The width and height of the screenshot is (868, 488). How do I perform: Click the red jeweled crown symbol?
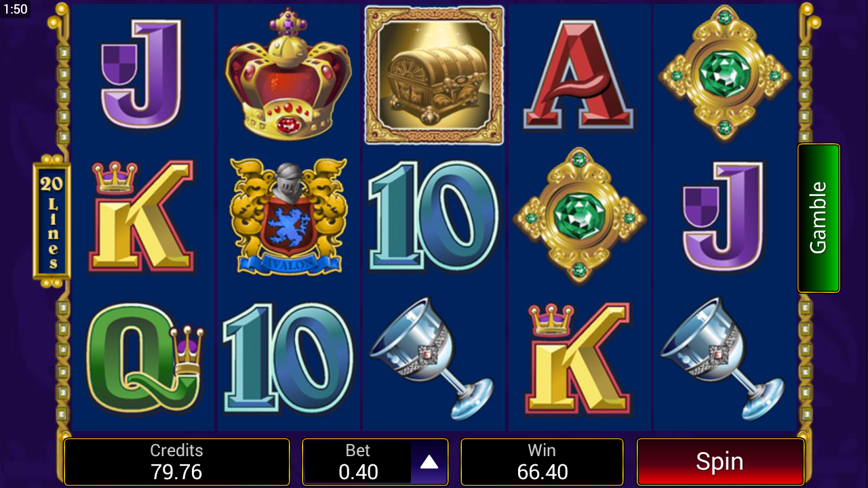click(289, 74)
